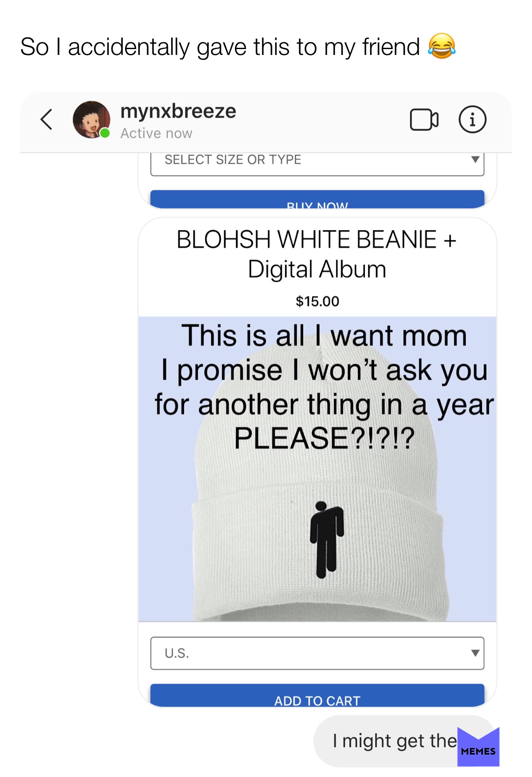Tap the white beanie product image
532x777 pixels.
317,469
